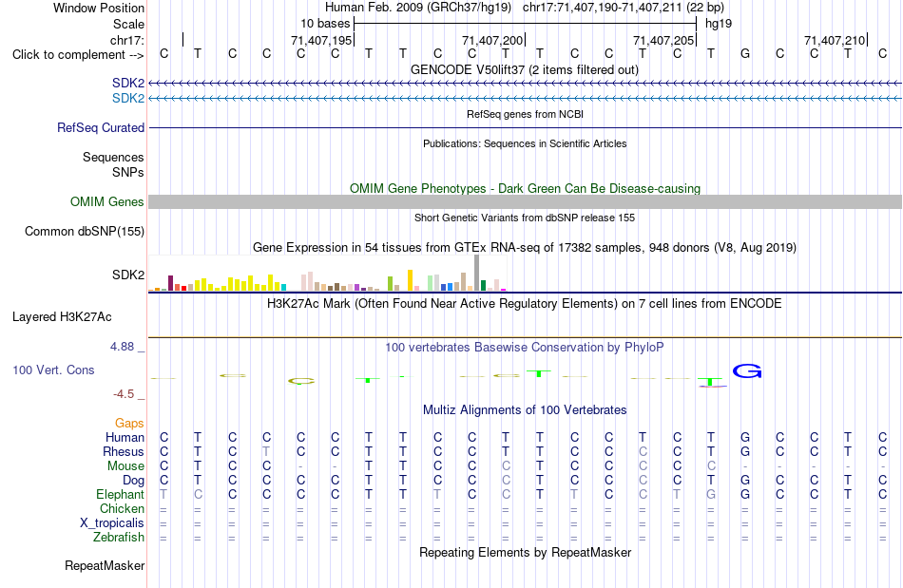Open the OMIM Gene Phenotypes track title
The height and width of the screenshot is (588, 903).
click(525, 188)
